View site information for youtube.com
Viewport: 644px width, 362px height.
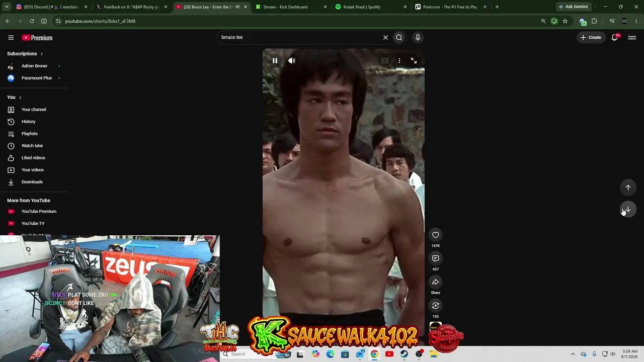(x=58, y=21)
